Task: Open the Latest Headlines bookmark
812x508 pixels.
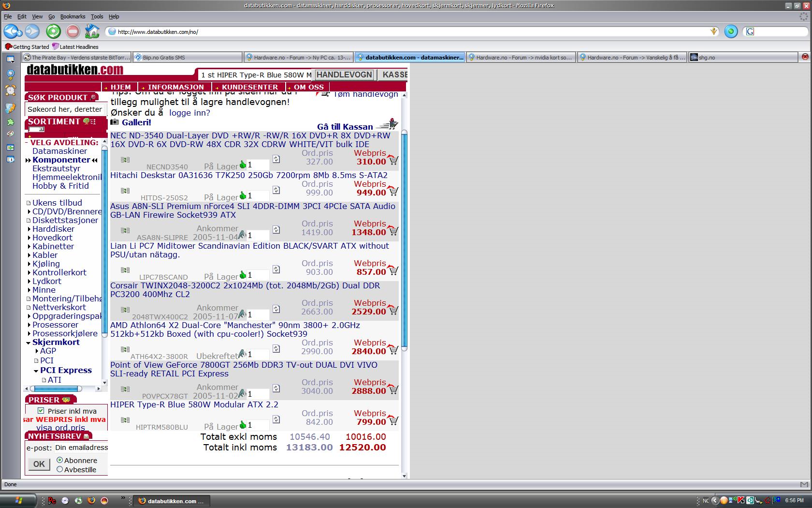Action: [x=75, y=47]
